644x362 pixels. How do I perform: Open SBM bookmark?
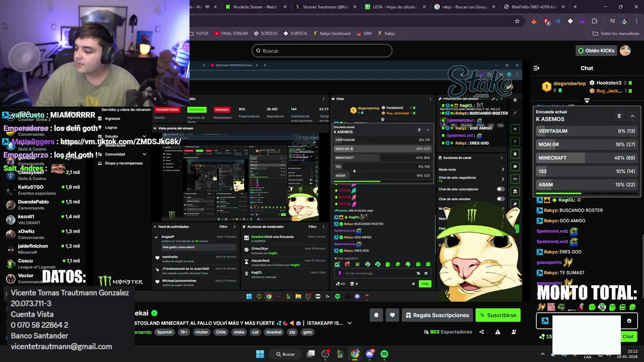[x=364, y=34]
